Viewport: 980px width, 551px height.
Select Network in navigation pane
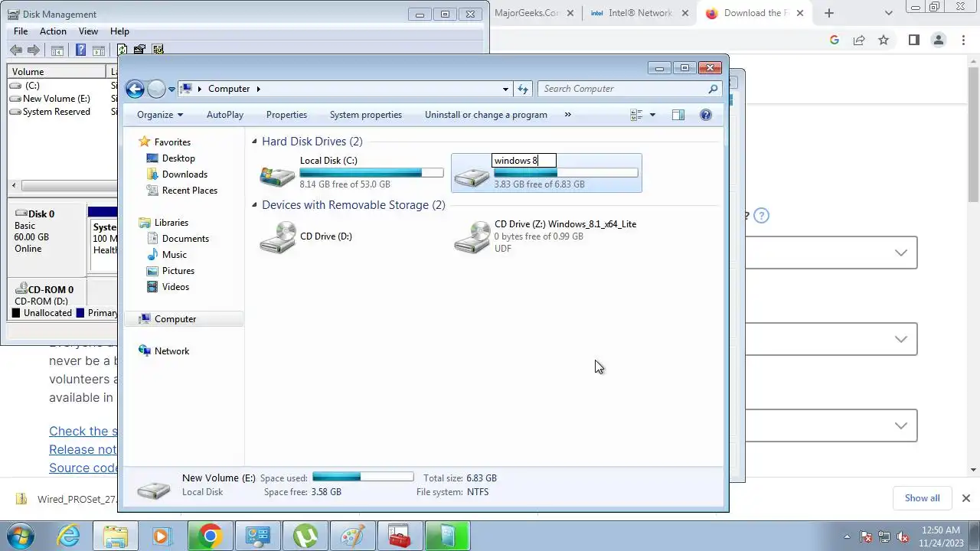click(171, 351)
